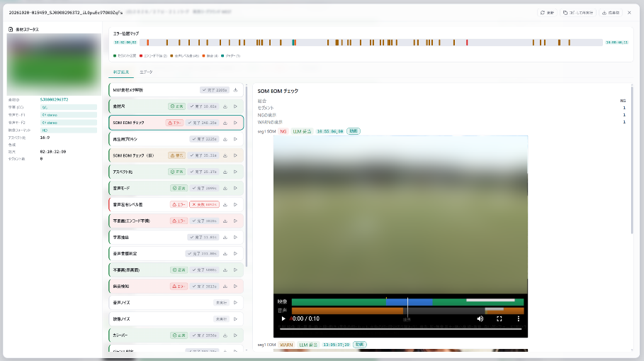Run the 音声左右レベル差 check
The height and width of the screenshot is (361, 644).
[x=236, y=205]
